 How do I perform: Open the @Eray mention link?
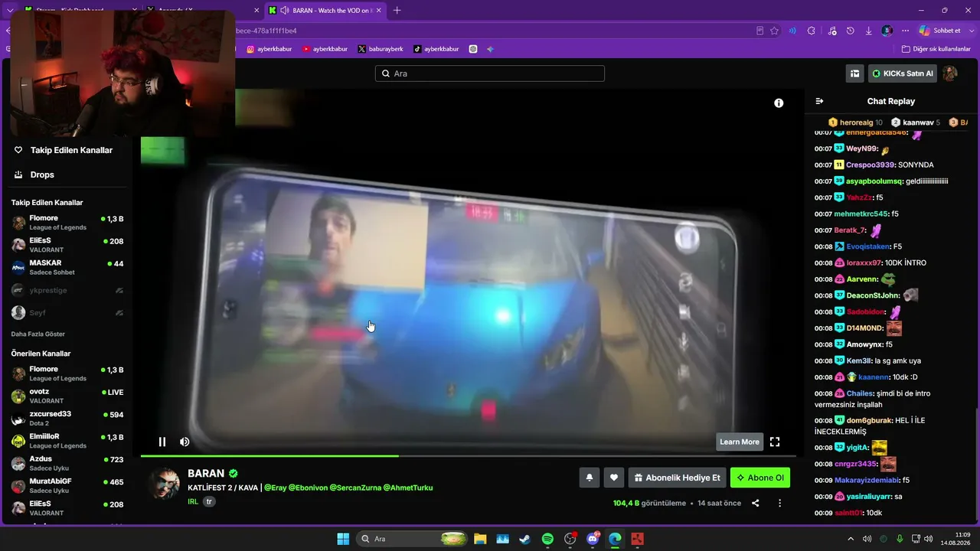click(x=276, y=487)
